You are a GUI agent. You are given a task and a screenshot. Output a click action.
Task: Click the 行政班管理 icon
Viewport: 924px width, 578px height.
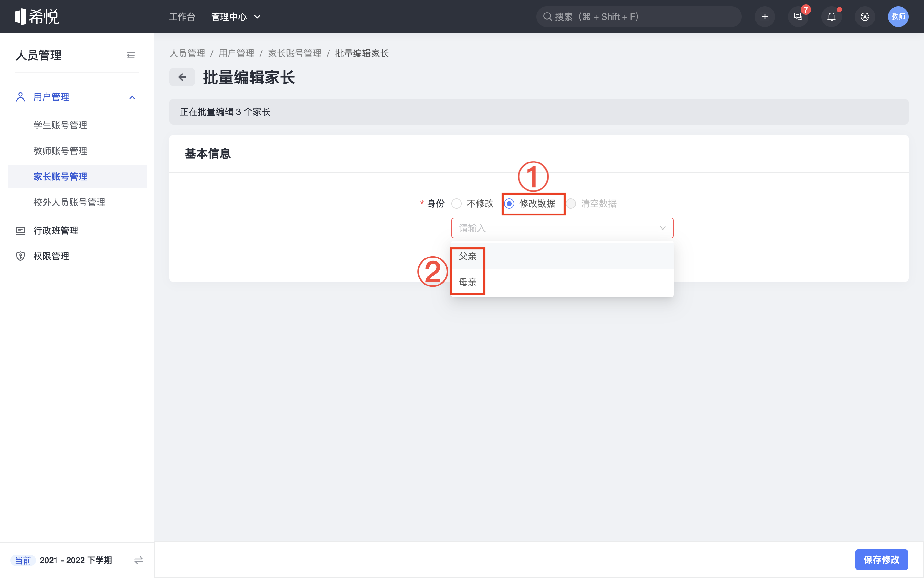(x=21, y=231)
